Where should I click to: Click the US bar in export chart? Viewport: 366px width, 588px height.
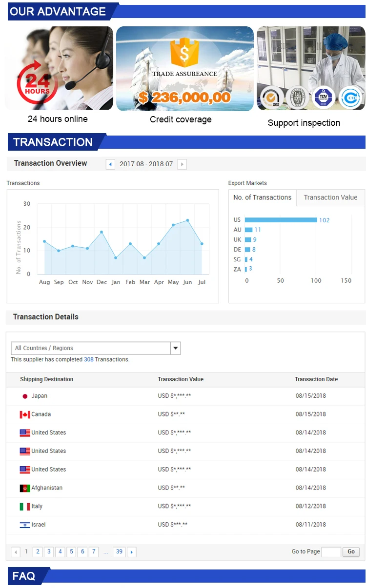point(281,220)
